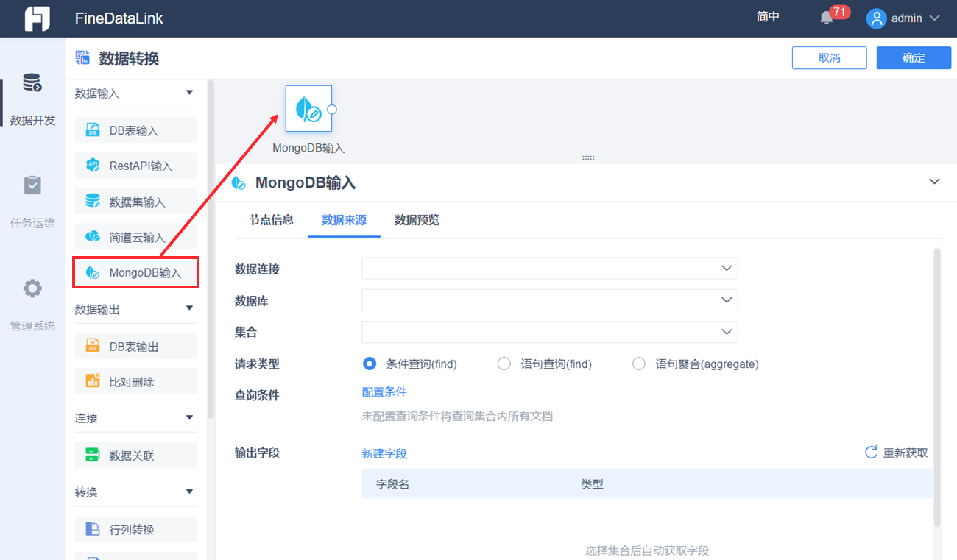Select the 比对删除 node icon
957x560 pixels.
click(93, 381)
